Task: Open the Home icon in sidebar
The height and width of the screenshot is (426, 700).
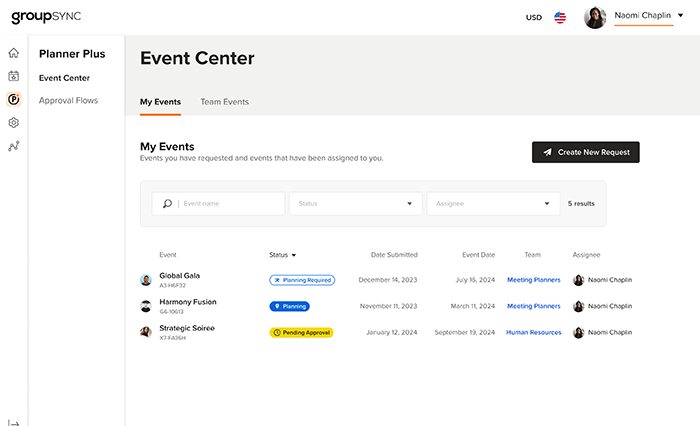Action: [x=13, y=53]
